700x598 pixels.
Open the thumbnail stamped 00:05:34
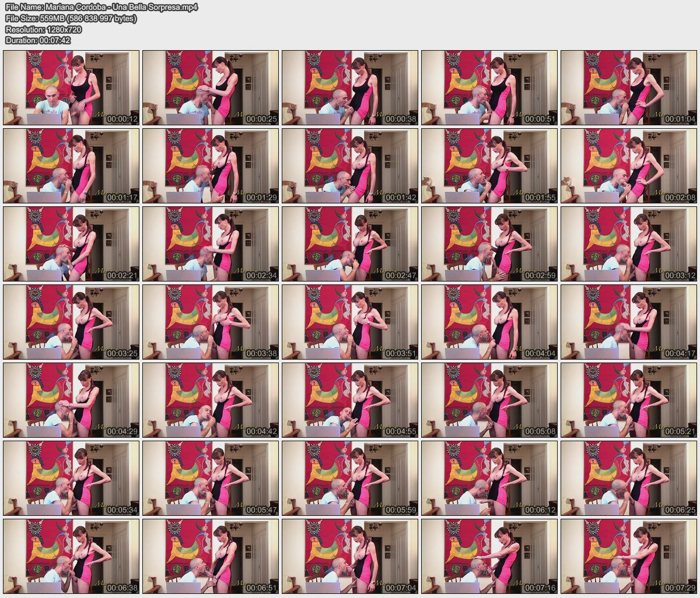pos(71,478)
